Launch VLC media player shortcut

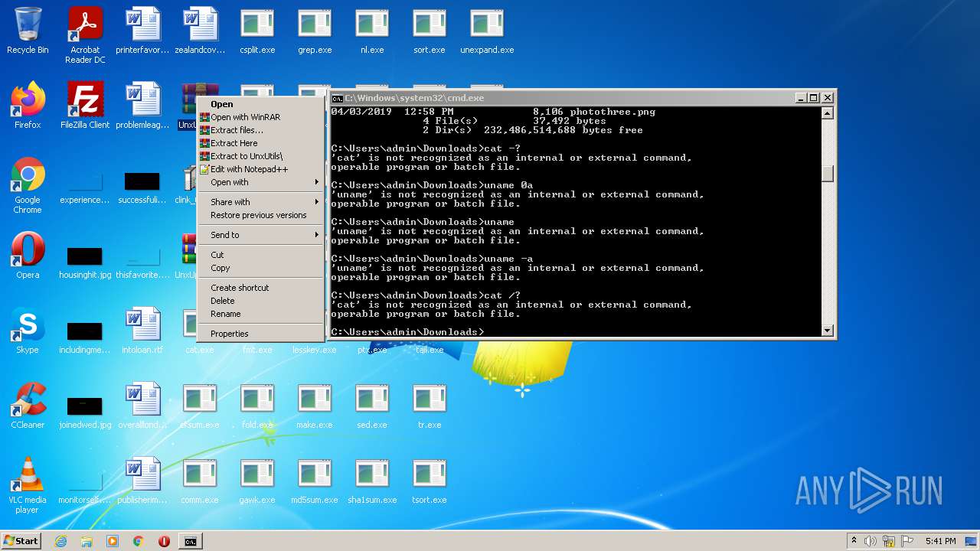click(28, 485)
